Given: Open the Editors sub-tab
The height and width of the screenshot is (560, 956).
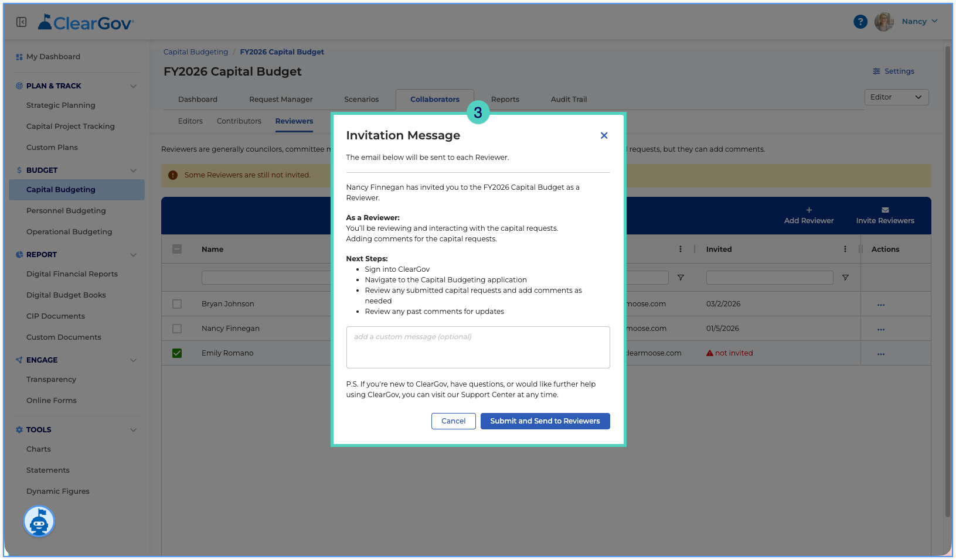Looking at the screenshot, I should click(190, 121).
